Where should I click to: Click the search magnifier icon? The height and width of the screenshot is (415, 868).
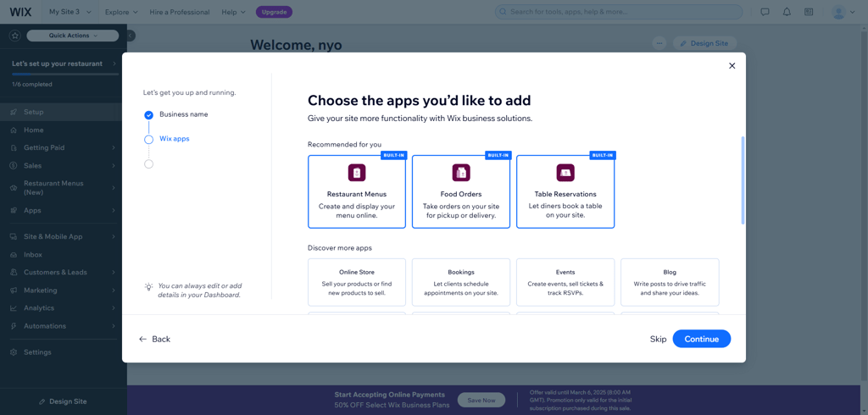pyautogui.click(x=504, y=12)
